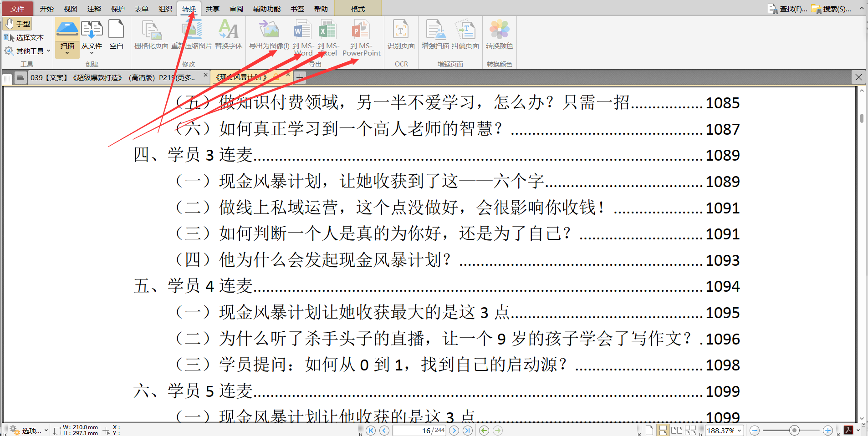Go to the next page
Screen dimensions: 868x436
click(454, 431)
